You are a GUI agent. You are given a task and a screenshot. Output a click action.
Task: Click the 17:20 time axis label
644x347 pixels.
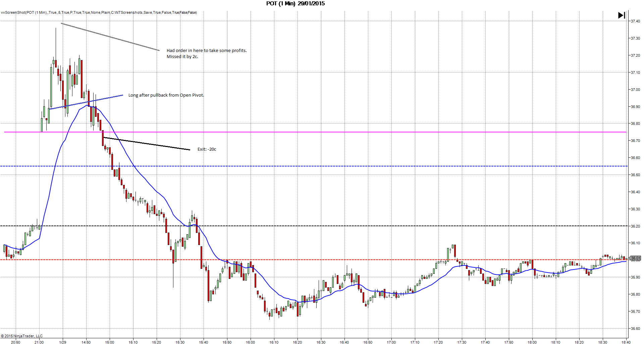[x=438, y=343]
